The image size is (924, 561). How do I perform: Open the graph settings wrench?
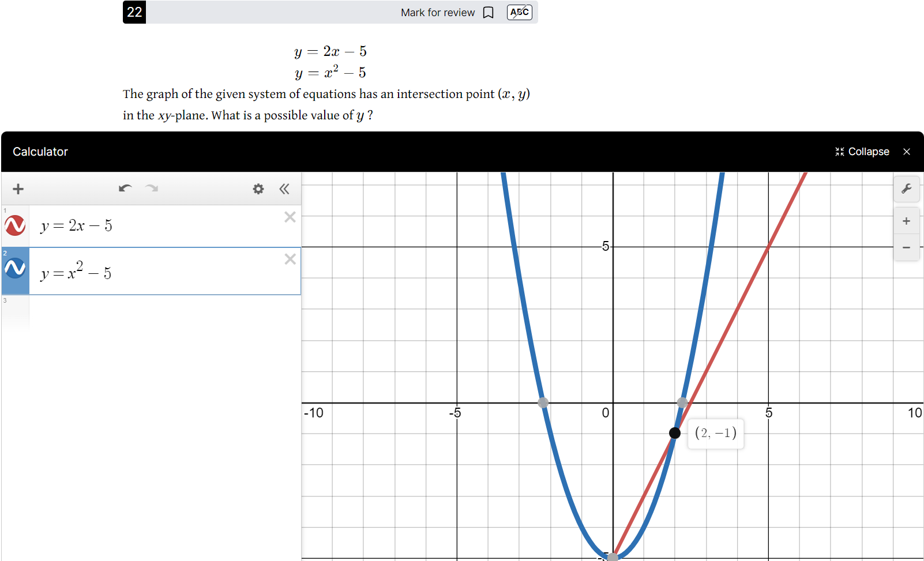click(907, 189)
